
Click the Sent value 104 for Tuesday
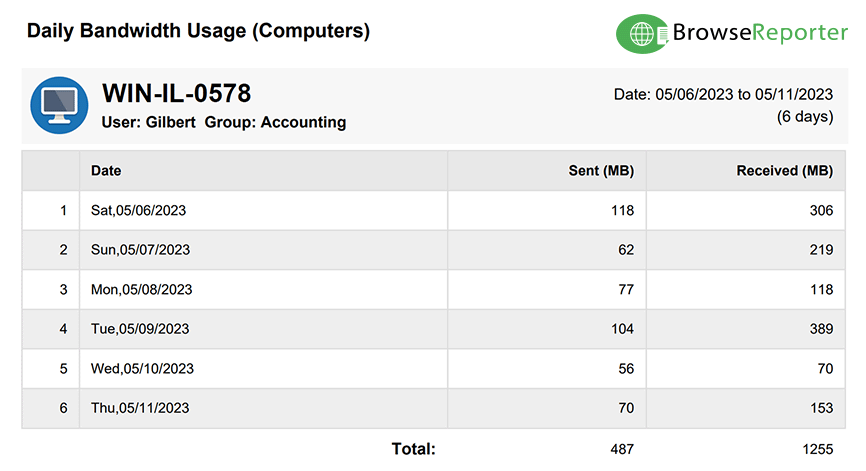(x=622, y=329)
